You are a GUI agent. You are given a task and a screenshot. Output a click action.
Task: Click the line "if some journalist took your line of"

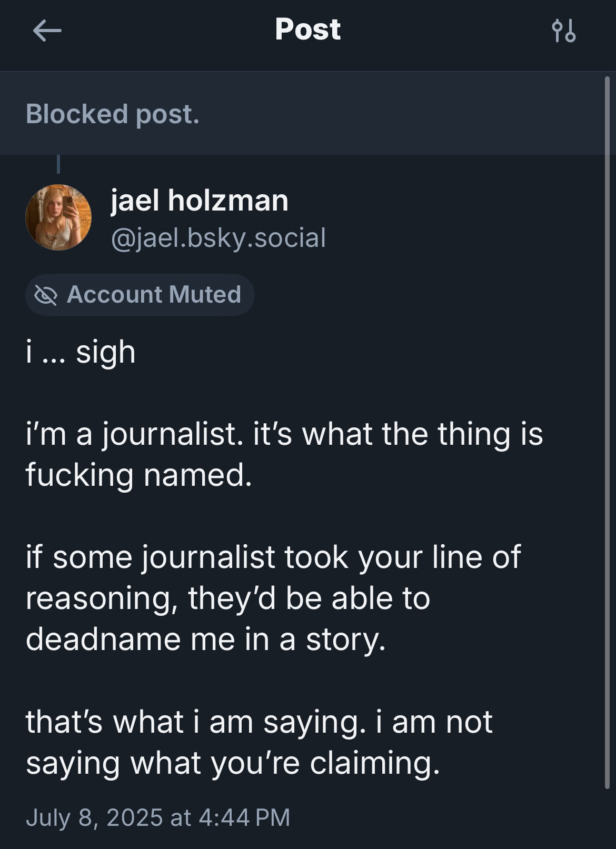273,557
